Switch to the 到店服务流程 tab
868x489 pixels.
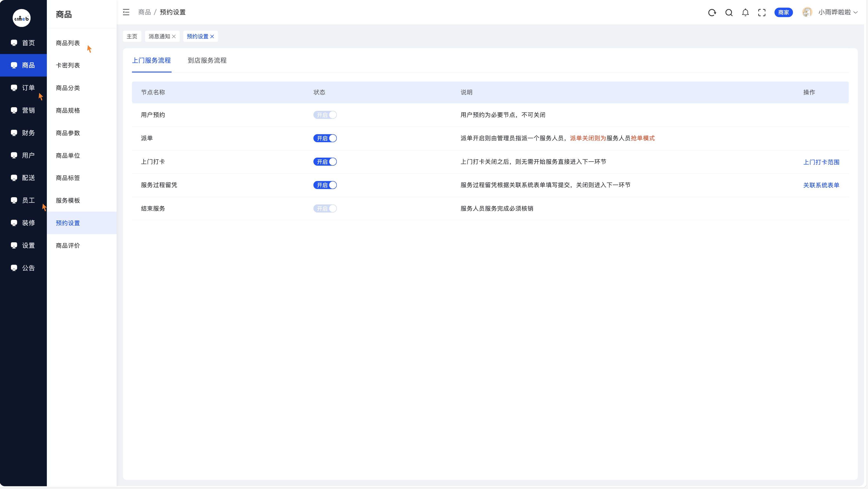207,61
